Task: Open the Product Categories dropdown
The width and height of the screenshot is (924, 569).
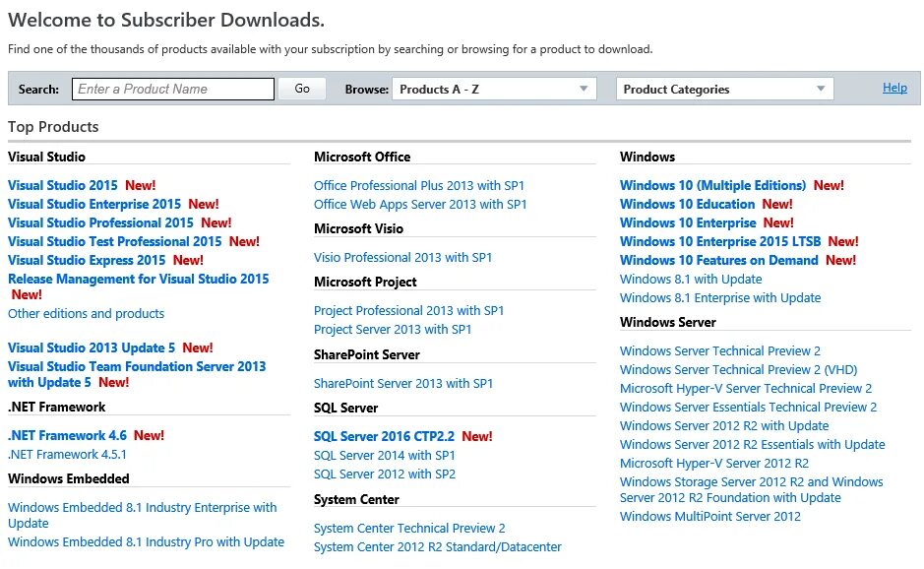Action: (x=724, y=89)
